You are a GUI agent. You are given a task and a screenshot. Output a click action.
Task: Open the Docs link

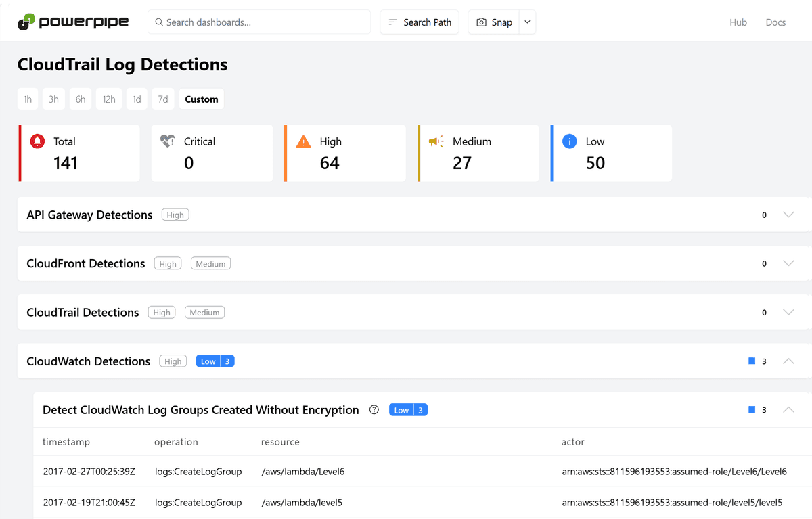point(775,22)
